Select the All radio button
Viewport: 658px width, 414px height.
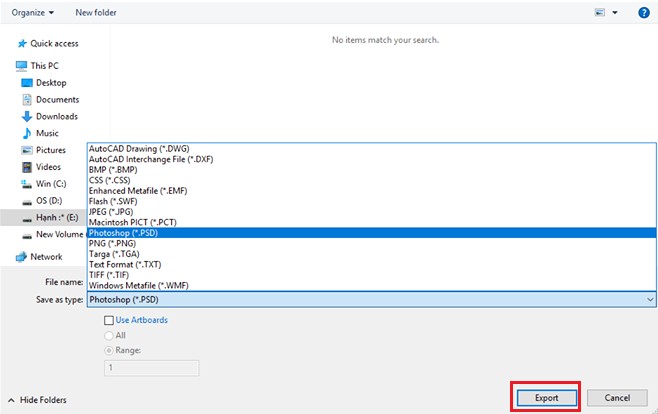[109, 335]
